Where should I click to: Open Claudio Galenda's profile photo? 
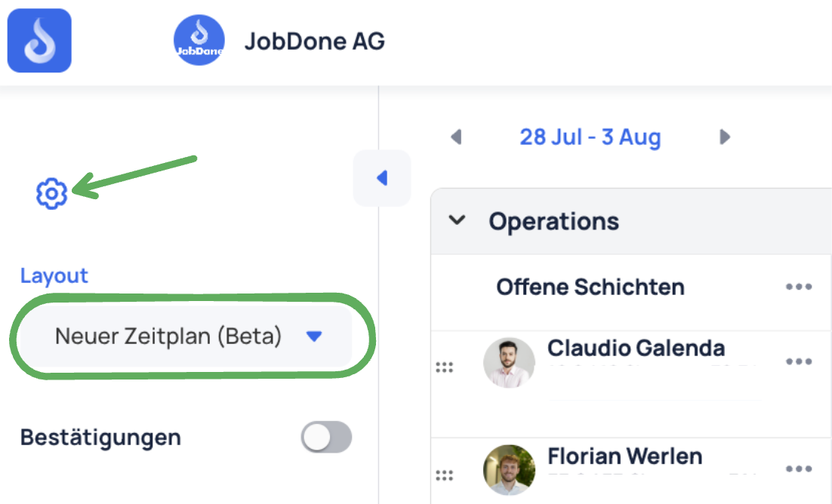pyautogui.click(x=509, y=363)
